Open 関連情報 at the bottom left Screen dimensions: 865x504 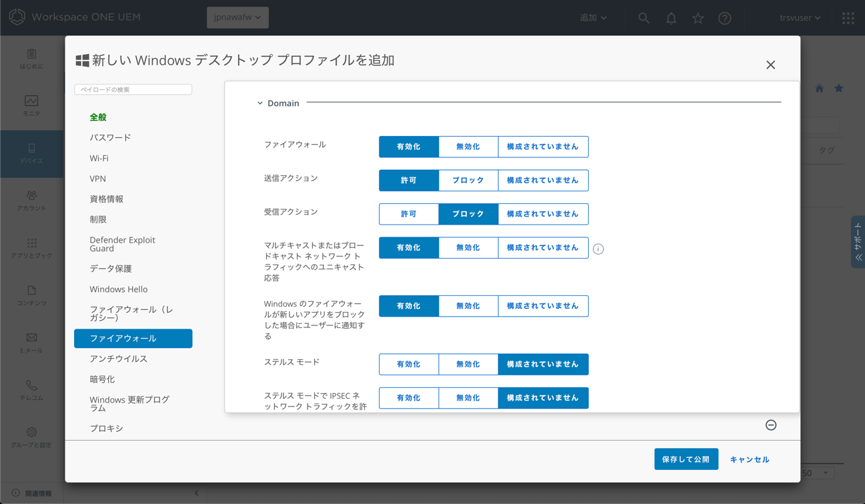[x=31, y=493]
